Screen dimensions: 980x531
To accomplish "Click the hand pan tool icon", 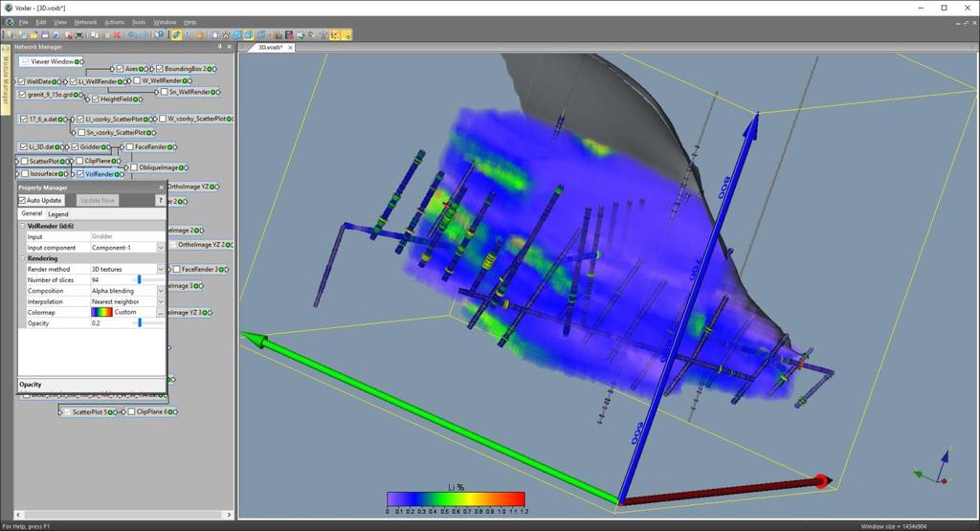I will click(199, 35).
